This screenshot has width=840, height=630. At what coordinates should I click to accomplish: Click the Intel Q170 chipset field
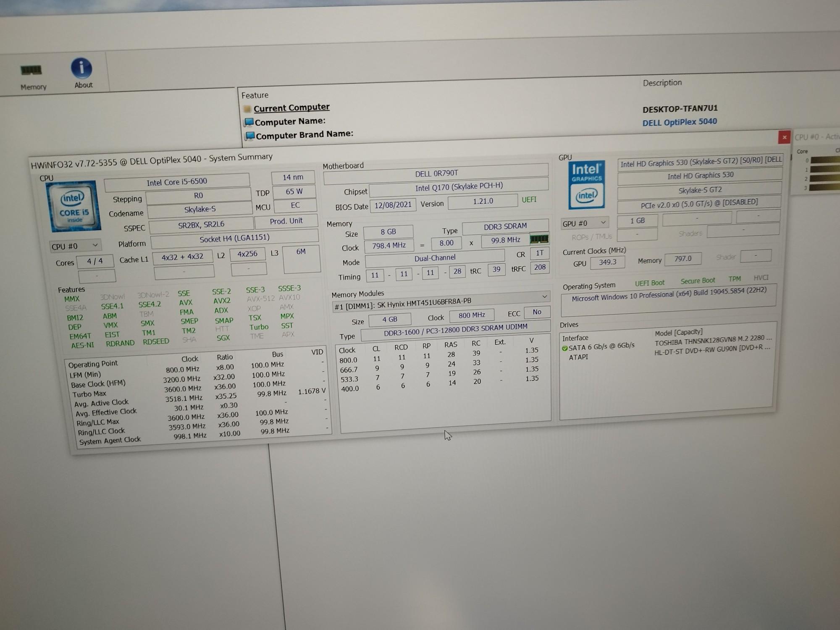coord(459,187)
